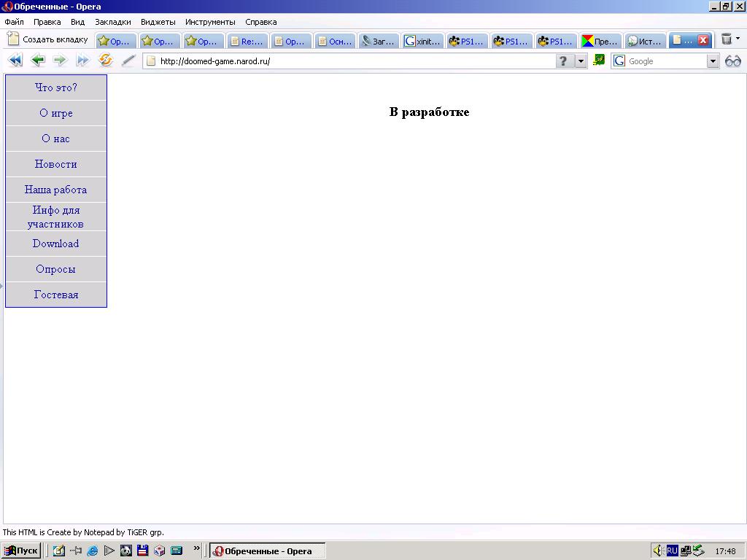Close the active tab with the red X
This screenshot has height=560, width=747.
703,40
